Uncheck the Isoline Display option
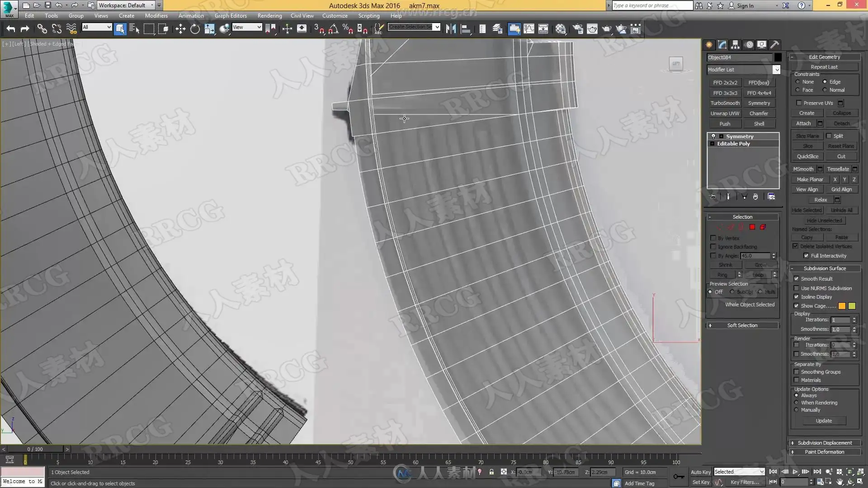This screenshot has height=488, width=868. [x=797, y=297]
